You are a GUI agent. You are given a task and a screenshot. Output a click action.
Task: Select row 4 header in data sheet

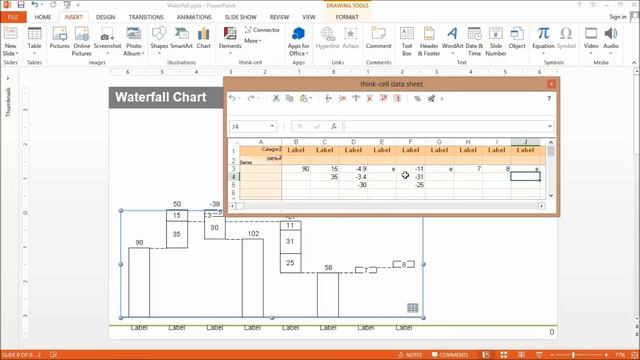233,176
